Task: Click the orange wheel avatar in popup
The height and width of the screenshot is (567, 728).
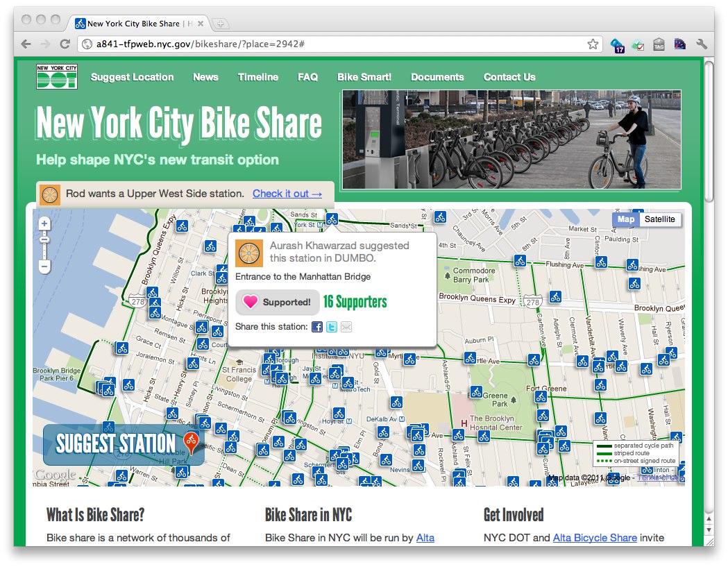Action: tap(249, 253)
